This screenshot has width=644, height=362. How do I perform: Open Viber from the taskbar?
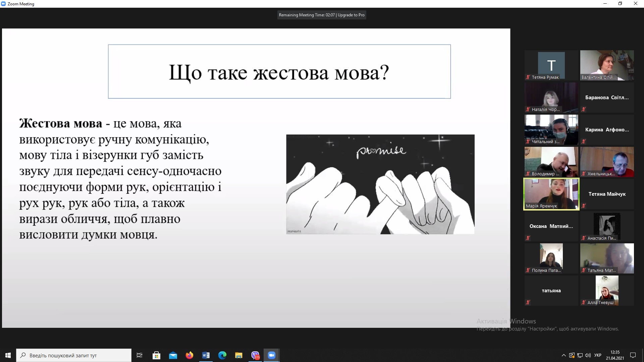coord(255,355)
